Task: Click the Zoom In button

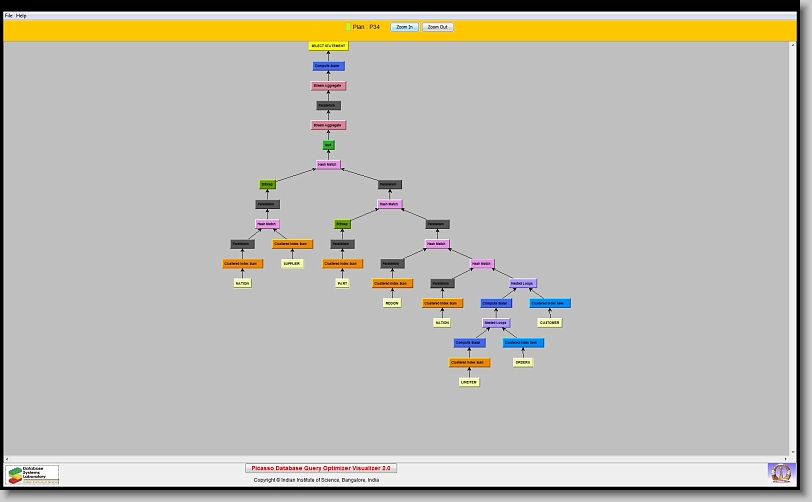Action: pyautogui.click(x=403, y=27)
